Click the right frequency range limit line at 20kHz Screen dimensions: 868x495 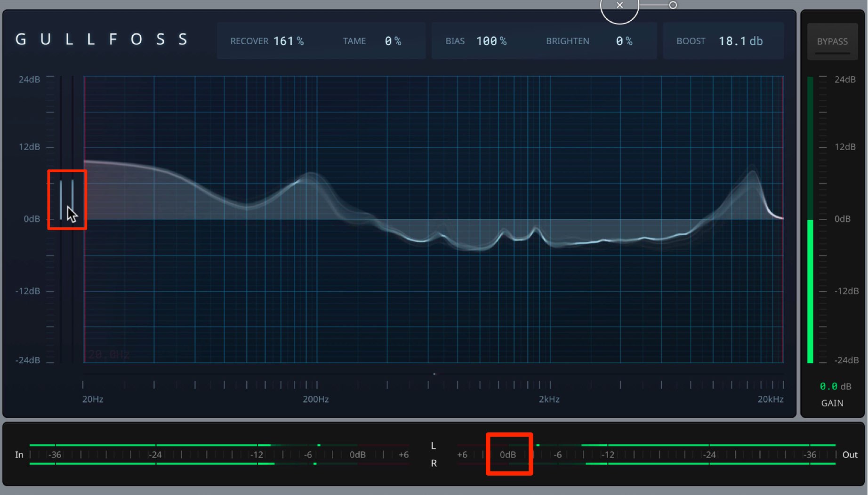(x=783, y=219)
